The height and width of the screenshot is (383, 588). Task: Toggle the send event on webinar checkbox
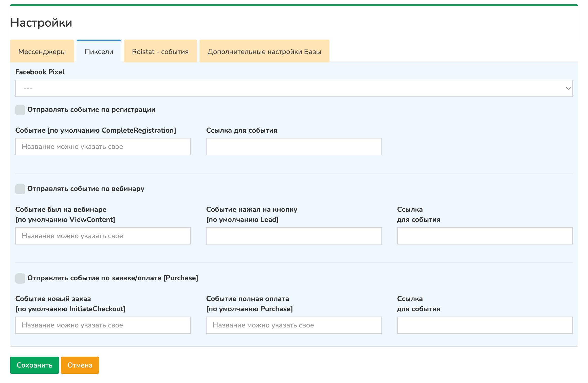pos(20,189)
